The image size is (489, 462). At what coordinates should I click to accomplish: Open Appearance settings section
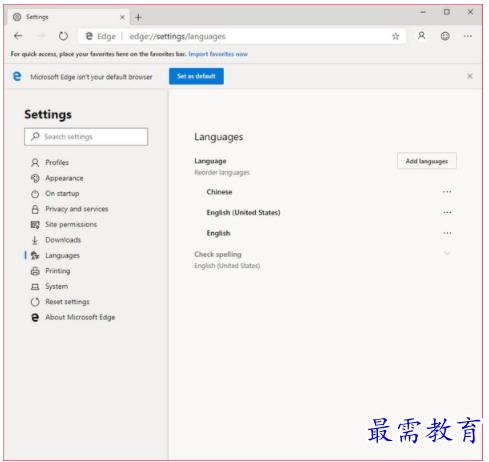click(64, 178)
